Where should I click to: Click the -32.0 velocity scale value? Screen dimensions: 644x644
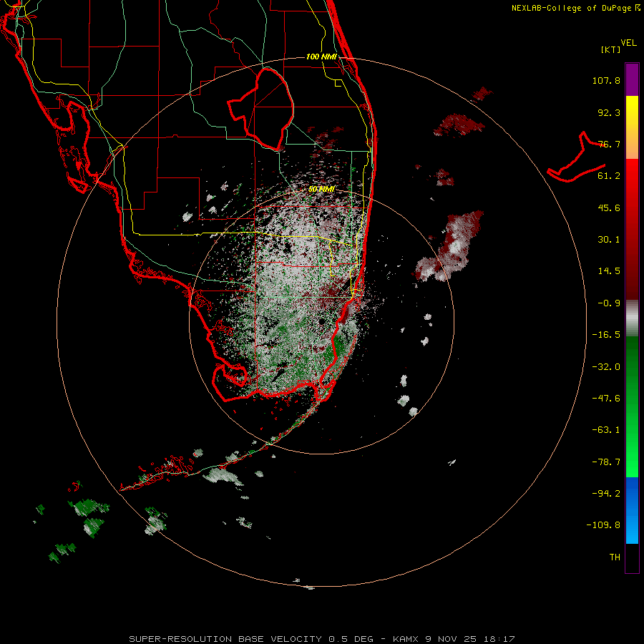(x=606, y=367)
